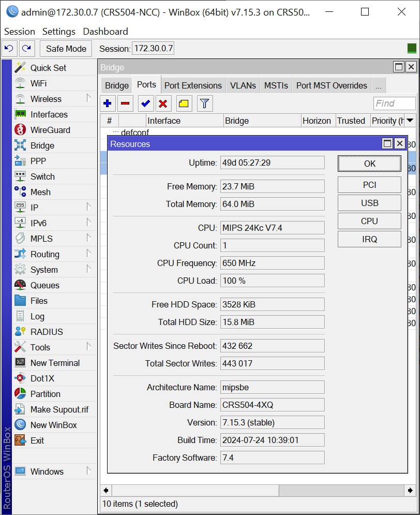The width and height of the screenshot is (420, 515).
Task: Open the Dashboard menu
Action: tap(106, 32)
